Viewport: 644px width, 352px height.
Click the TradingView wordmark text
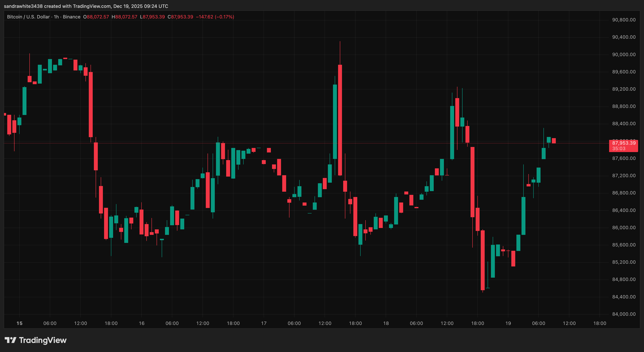coord(43,340)
